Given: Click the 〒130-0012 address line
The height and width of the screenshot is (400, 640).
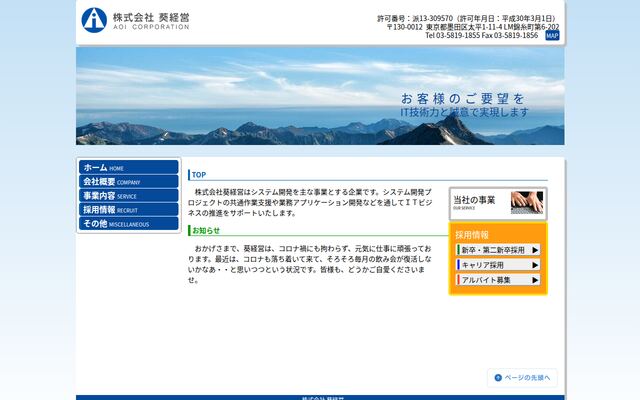Looking at the screenshot, I should [x=473, y=27].
